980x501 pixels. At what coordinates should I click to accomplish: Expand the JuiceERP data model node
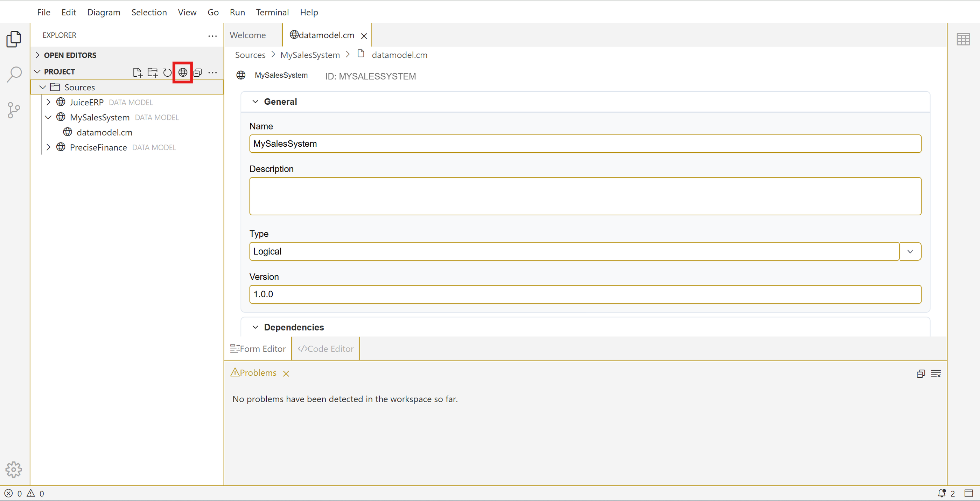(x=48, y=102)
